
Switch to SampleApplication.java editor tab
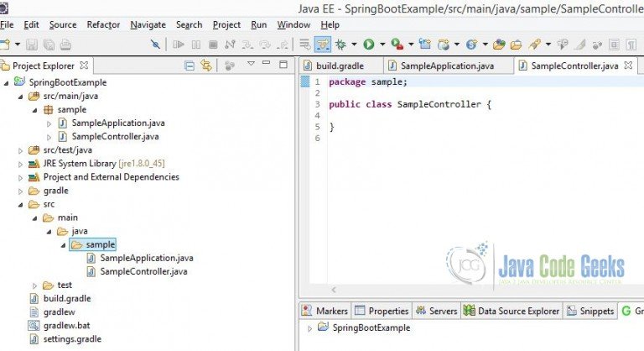pos(447,65)
